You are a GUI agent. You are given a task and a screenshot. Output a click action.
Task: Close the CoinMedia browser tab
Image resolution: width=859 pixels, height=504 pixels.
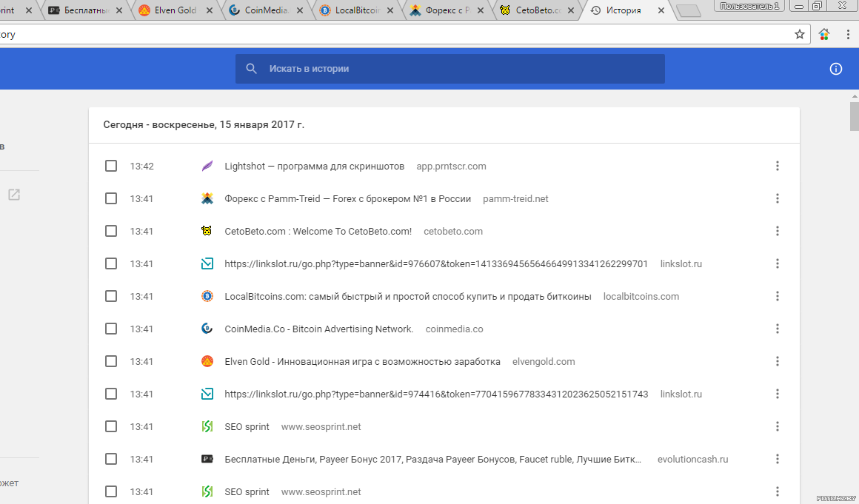[300, 10]
